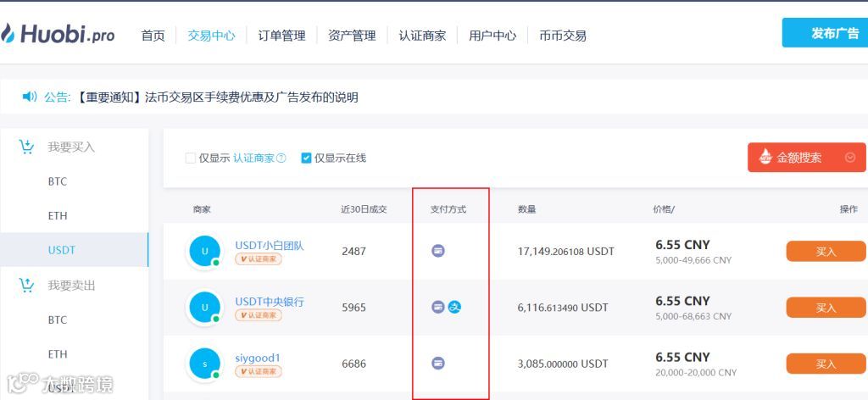868x400 pixels.
Task: Select ETH under 我要买入
Action: tap(58, 216)
